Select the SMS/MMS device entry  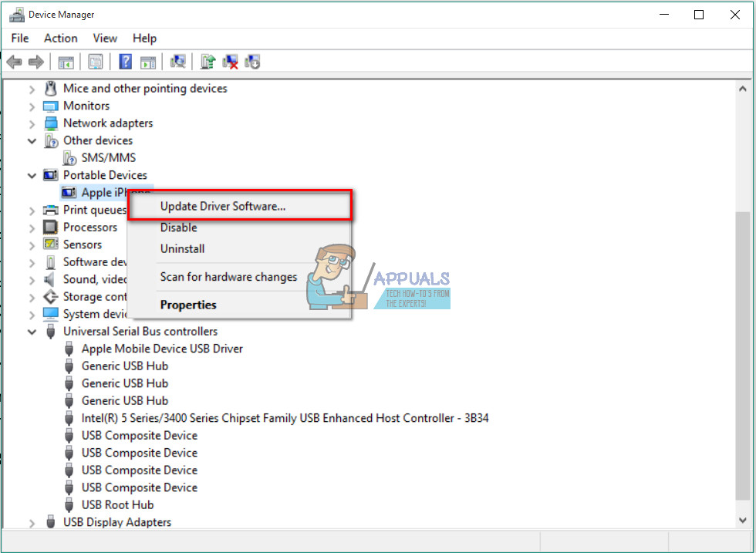point(109,157)
